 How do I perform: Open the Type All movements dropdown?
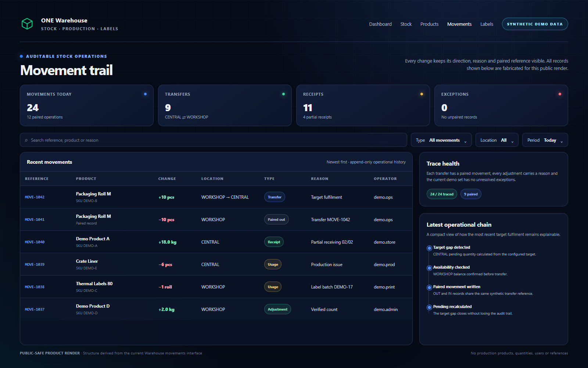(441, 140)
